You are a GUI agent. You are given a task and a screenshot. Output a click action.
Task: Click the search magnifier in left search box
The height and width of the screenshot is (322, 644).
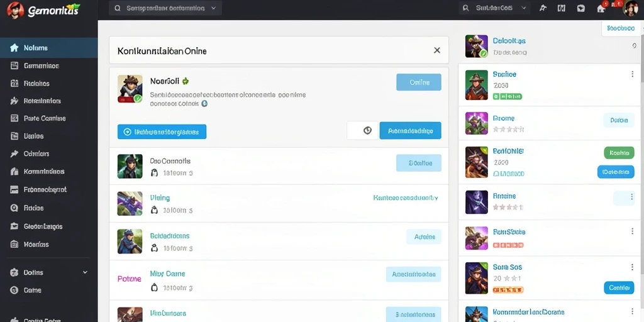tap(118, 8)
